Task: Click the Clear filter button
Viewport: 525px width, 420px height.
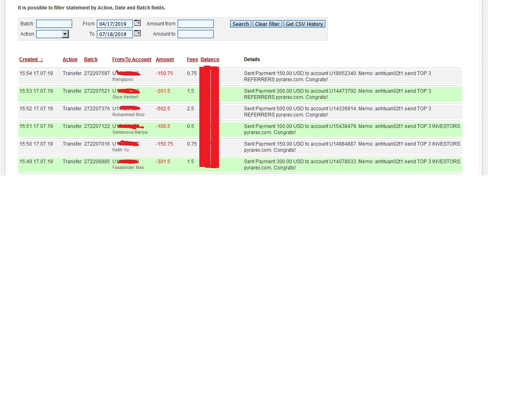Action: coord(267,24)
